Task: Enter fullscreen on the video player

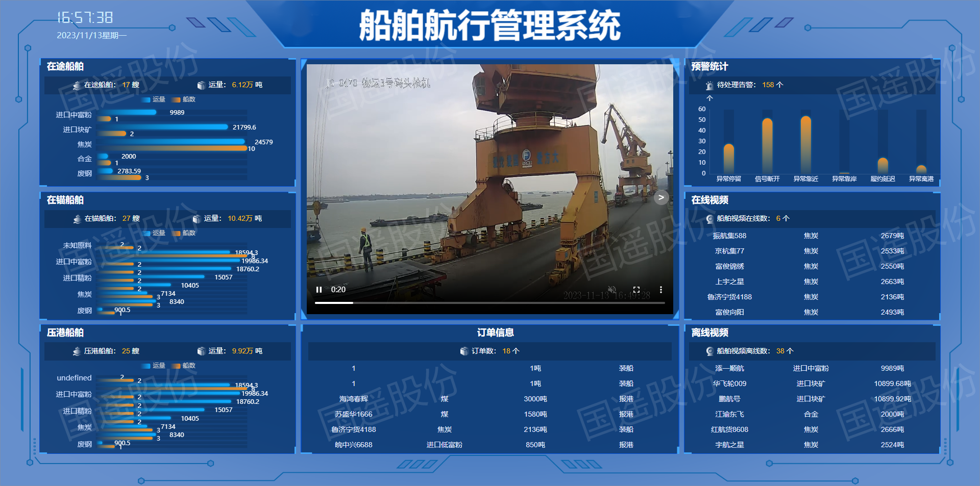Action: (635, 289)
